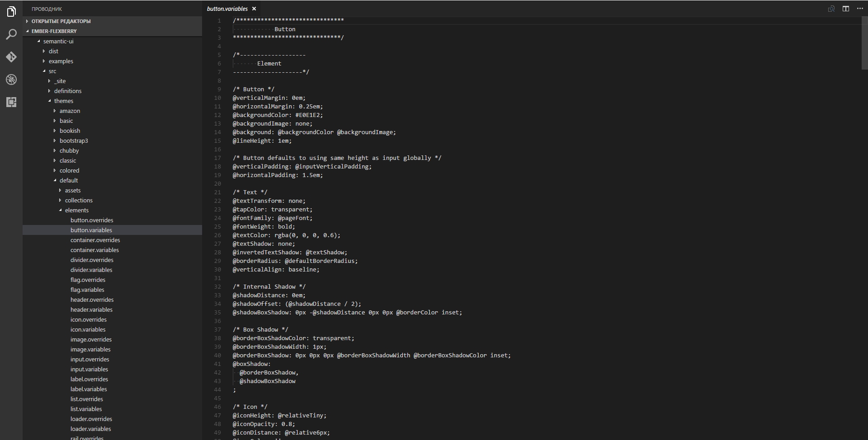The width and height of the screenshot is (868, 440).
Task: Open the button.overrides file
Action: [x=92, y=220]
